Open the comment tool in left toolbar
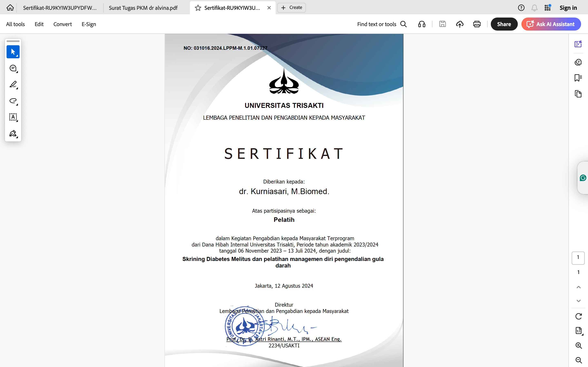 [x=13, y=68]
